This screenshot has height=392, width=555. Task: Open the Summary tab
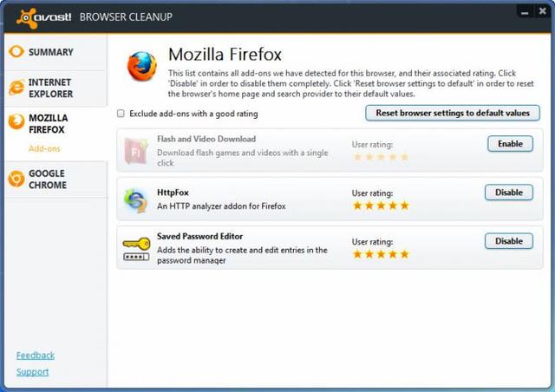coord(50,52)
